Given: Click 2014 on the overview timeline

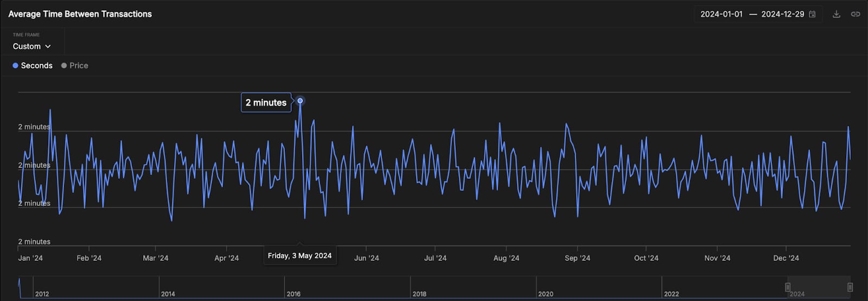Looking at the screenshot, I should click(x=168, y=294).
